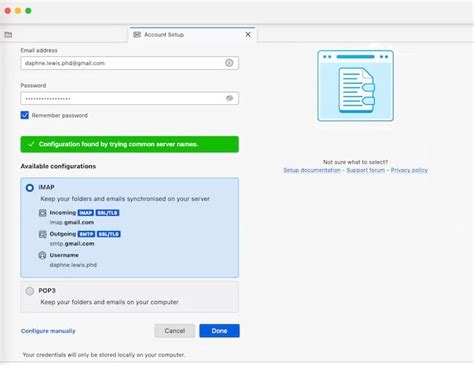Click the SSL/TLS badge on Outgoing row
This screenshot has width=474, height=365.
coord(109,234)
